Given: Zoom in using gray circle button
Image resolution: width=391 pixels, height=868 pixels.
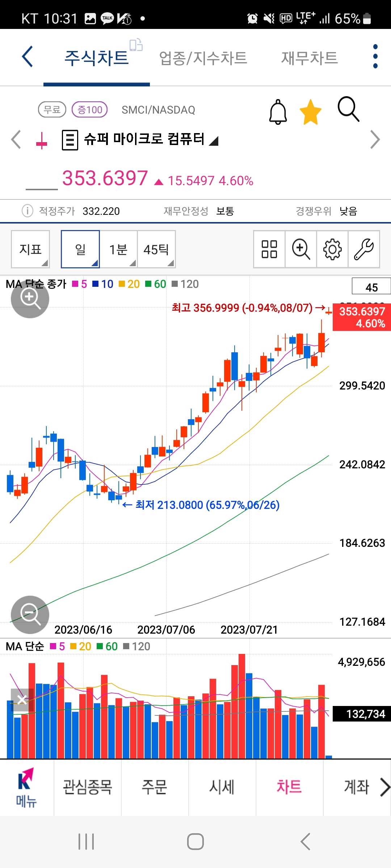Looking at the screenshot, I should pyautogui.click(x=30, y=299).
